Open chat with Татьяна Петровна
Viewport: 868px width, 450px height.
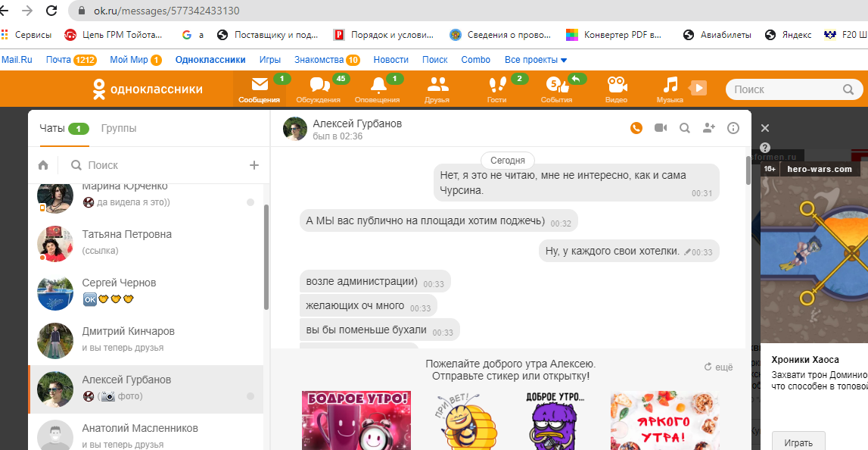click(x=146, y=244)
